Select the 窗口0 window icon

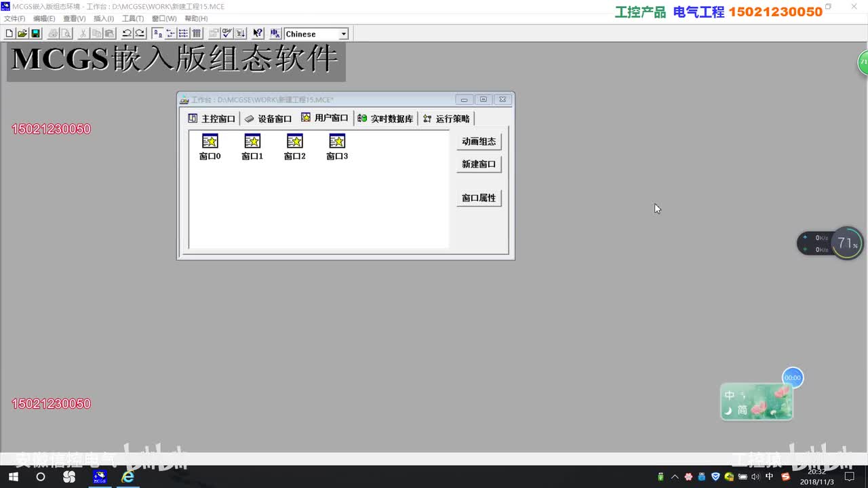[210, 146]
